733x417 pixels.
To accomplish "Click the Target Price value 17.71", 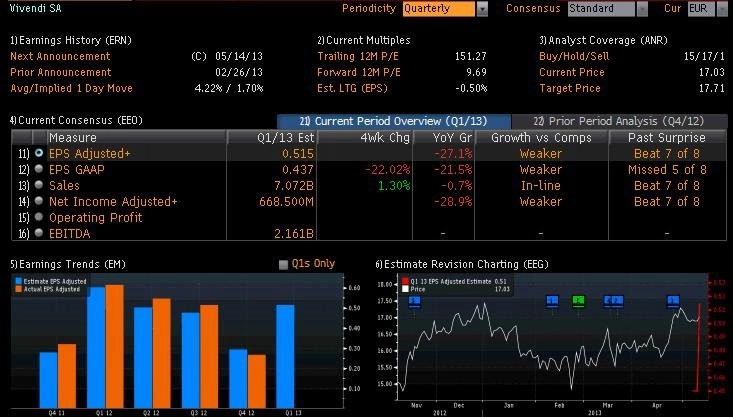I will pyautogui.click(x=711, y=88).
